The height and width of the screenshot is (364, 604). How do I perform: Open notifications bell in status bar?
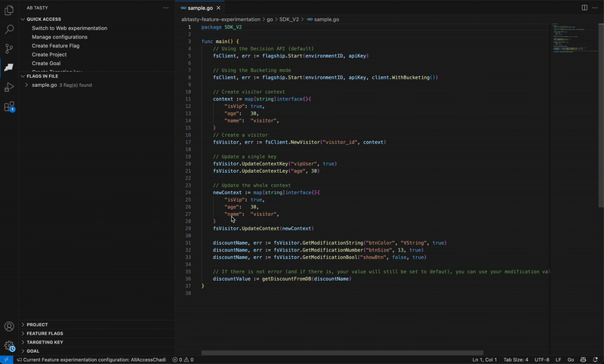[596, 359]
